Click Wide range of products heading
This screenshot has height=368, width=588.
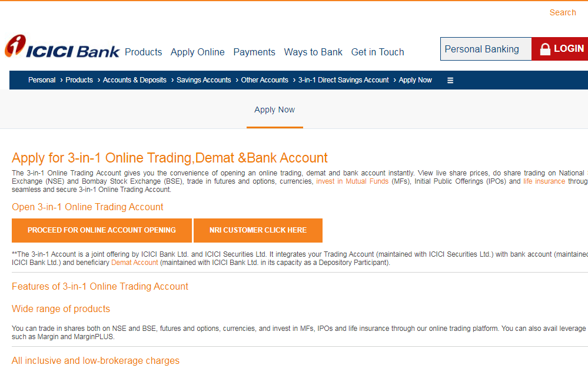tap(61, 309)
